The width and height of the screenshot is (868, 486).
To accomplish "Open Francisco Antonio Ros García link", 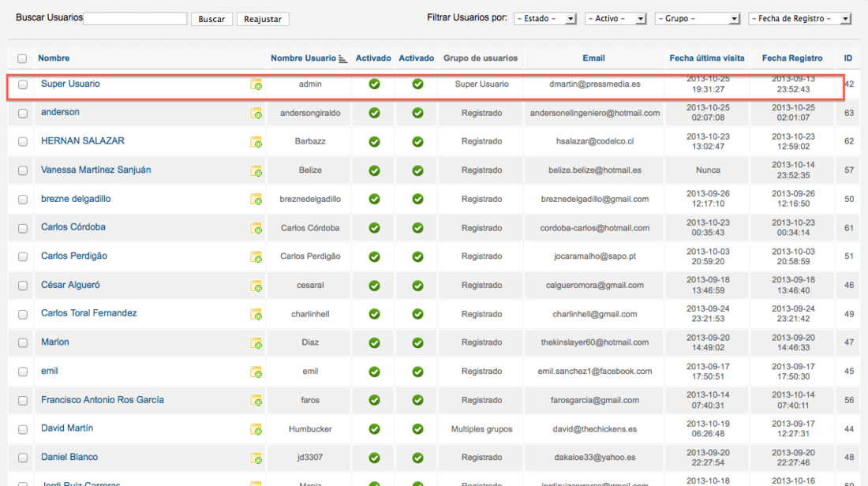I will click(x=103, y=400).
